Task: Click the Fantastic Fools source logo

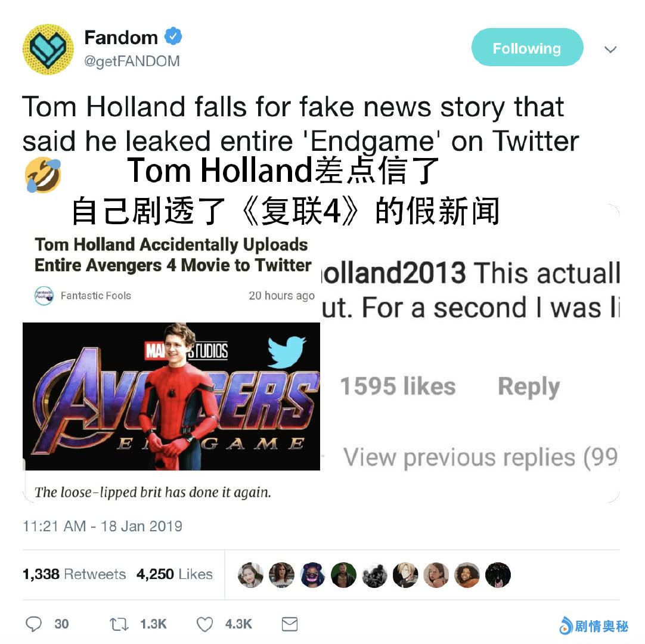Action: coord(44,295)
